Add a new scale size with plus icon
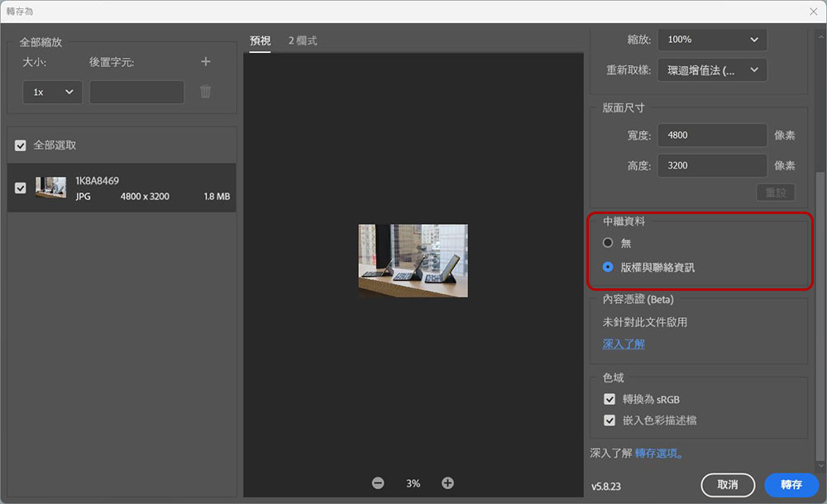This screenshot has height=504, width=827. 206,62
